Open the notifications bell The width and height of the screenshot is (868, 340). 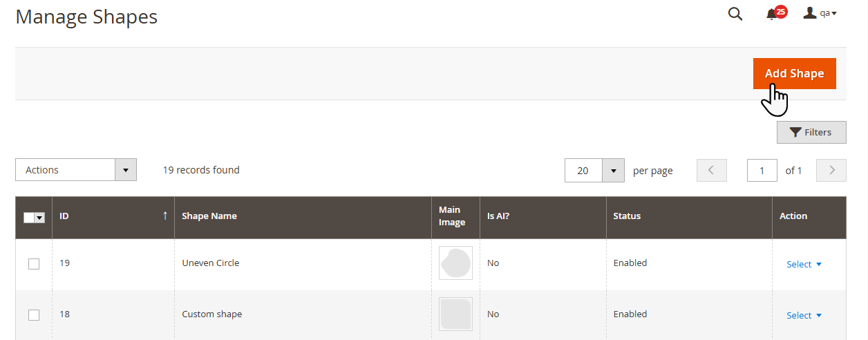click(x=773, y=15)
